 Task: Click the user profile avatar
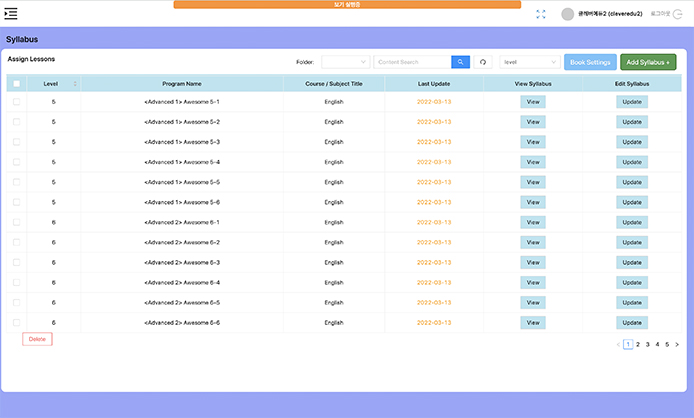(x=568, y=14)
